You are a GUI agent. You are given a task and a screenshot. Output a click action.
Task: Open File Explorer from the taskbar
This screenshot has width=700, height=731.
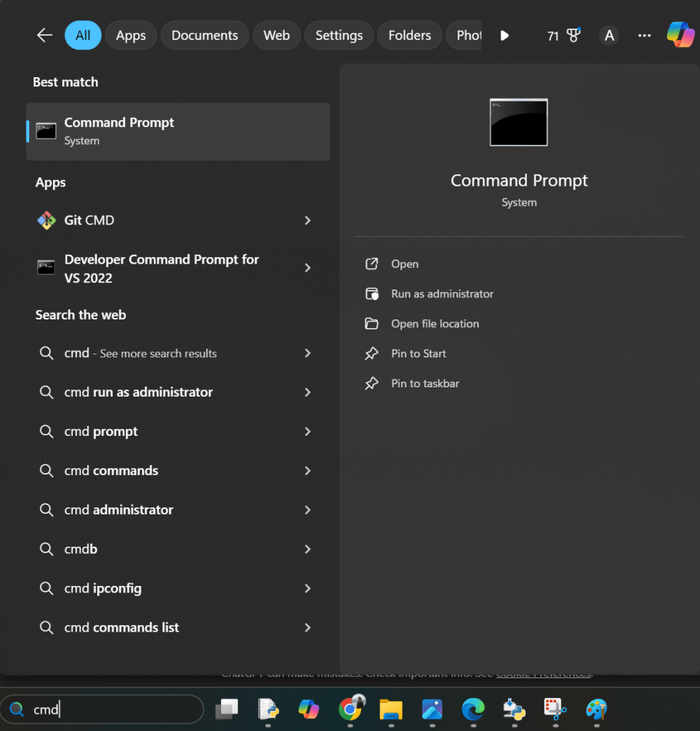[391, 709]
